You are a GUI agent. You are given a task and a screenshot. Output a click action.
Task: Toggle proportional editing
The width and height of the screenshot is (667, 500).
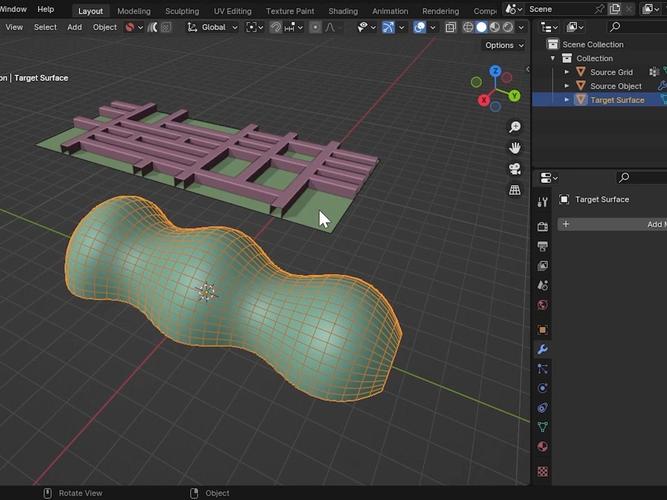tap(315, 27)
